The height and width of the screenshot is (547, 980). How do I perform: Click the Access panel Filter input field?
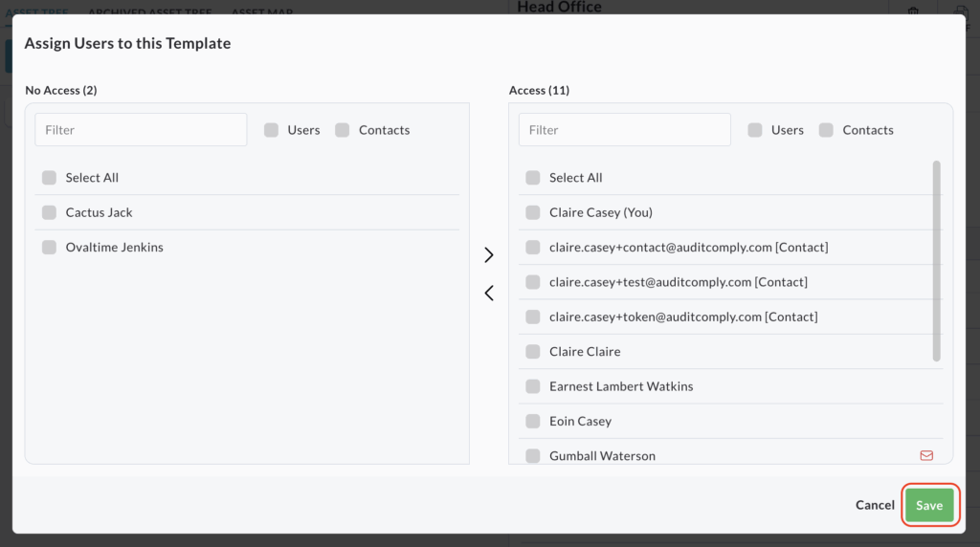click(624, 130)
